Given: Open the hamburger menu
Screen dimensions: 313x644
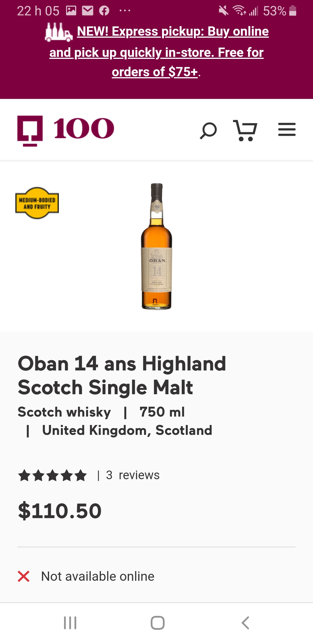Looking at the screenshot, I should coord(287,129).
